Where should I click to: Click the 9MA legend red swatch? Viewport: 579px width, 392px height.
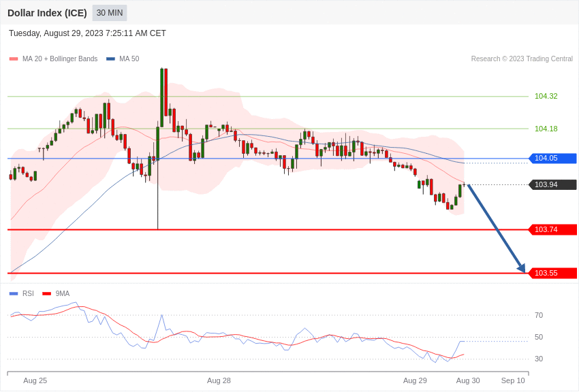coord(47,293)
